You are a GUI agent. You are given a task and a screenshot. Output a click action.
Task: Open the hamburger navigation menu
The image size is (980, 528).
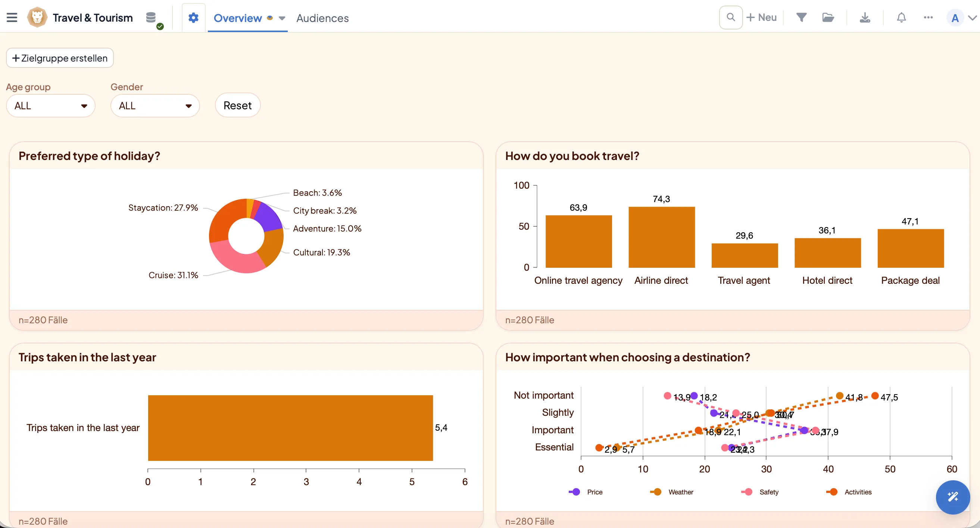[12, 18]
